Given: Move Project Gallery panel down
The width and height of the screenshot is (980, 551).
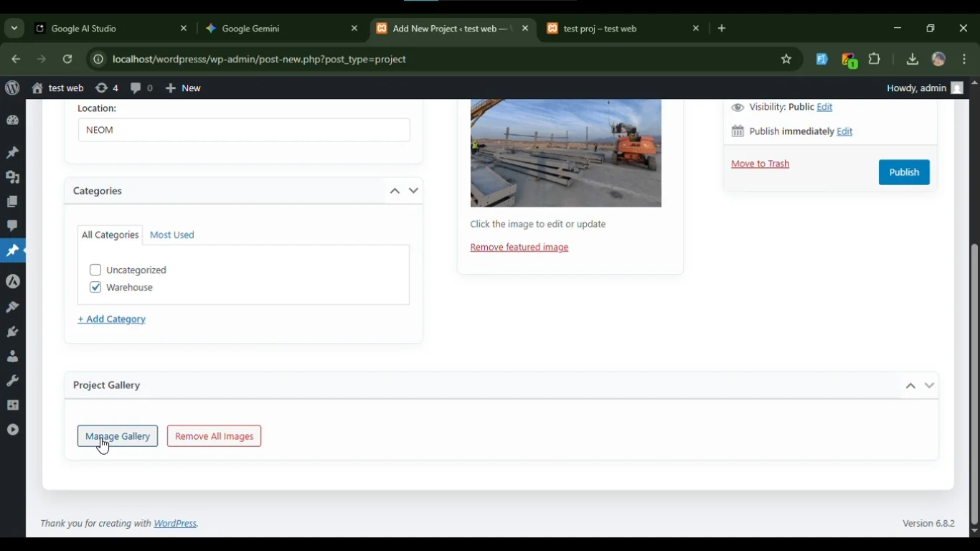Looking at the screenshot, I should point(930,385).
